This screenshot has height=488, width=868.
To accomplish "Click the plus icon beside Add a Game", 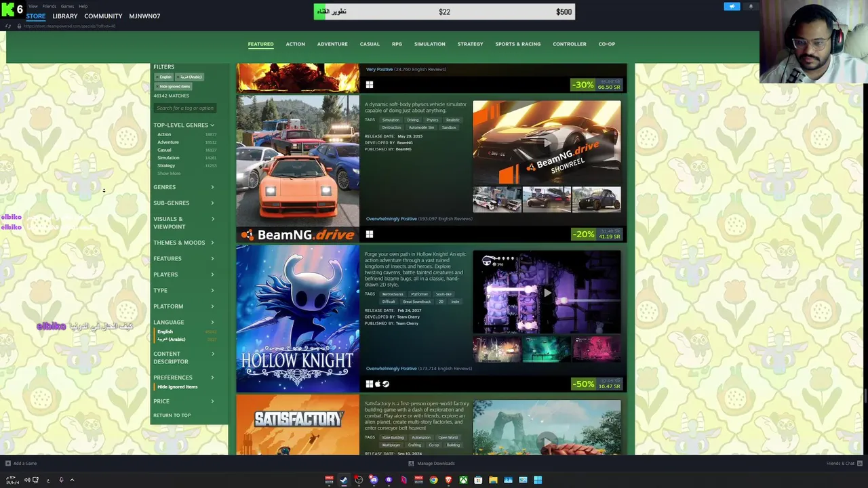I will click(7, 464).
